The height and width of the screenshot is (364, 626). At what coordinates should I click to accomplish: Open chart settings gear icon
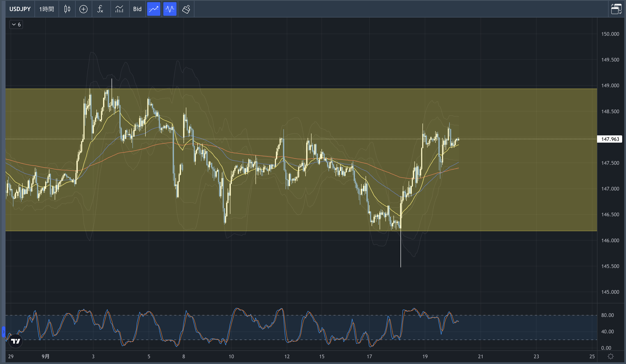pos(610,356)
